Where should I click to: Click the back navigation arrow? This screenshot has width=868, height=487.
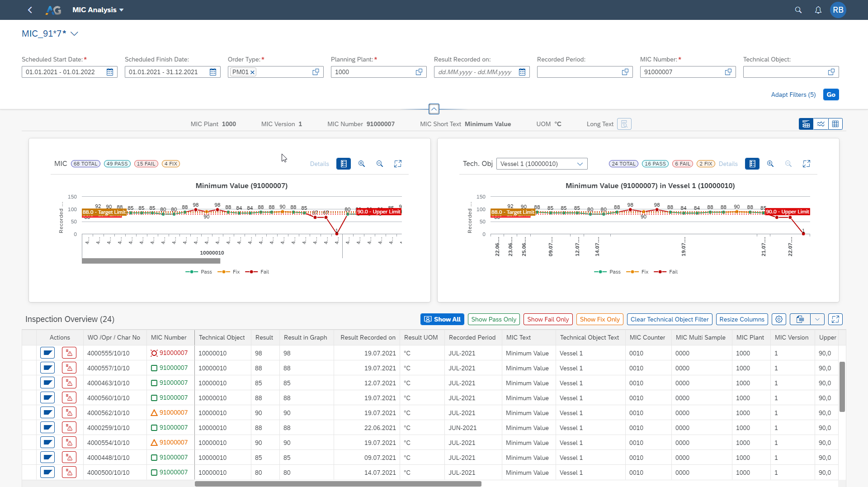(x=30, y=10)
